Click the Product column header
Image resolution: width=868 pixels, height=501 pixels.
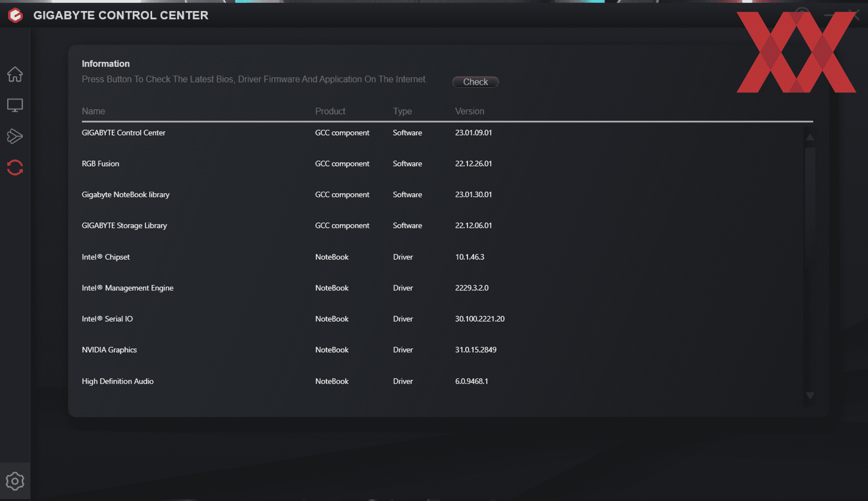click(x=330, y=111)
